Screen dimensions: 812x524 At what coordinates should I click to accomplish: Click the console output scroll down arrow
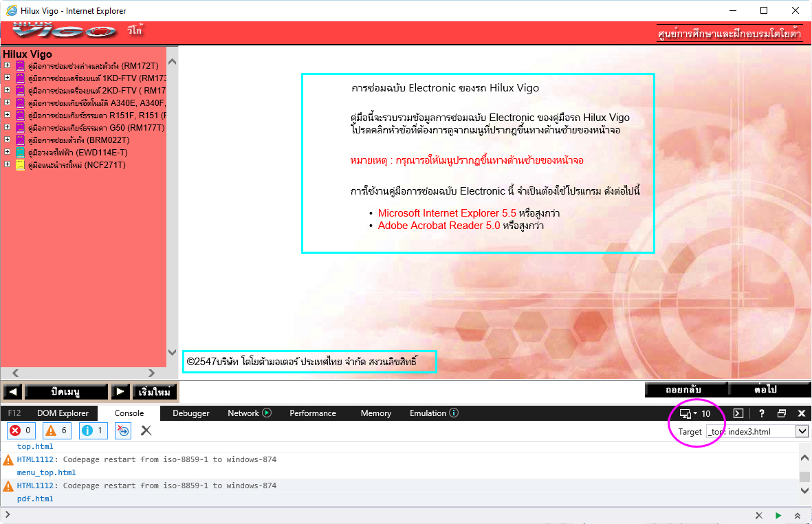tap(804, 490)
